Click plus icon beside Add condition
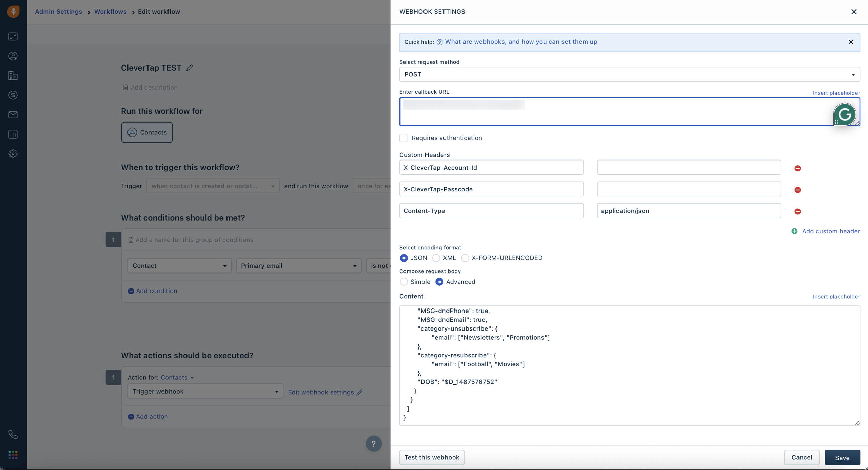868x470 pixels. click(x=131, y=291)
